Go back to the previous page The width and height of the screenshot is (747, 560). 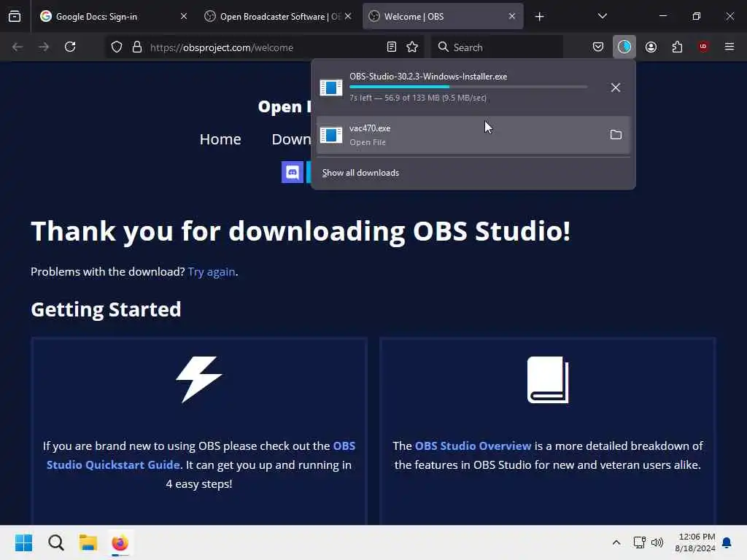click(18, 47)
